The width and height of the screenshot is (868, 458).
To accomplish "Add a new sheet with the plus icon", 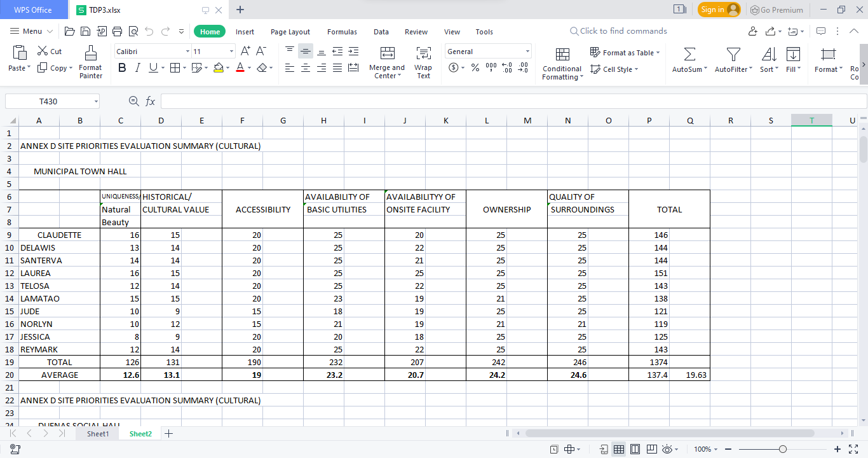I will [168, 434].
